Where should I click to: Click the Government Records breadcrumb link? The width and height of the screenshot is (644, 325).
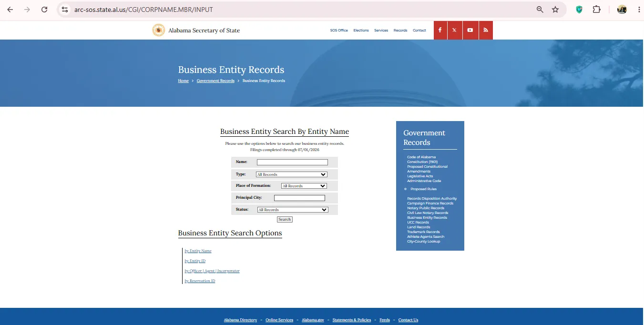215,81
